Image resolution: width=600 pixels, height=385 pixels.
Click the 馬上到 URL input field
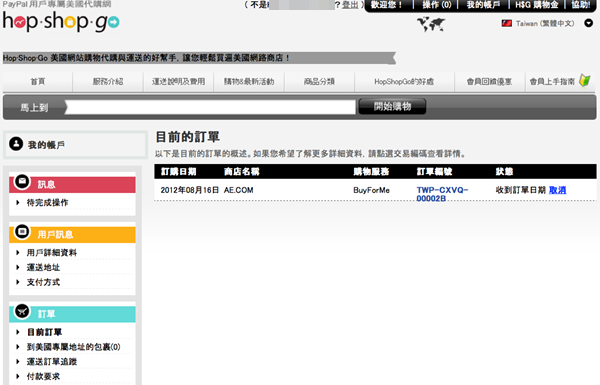tap(210, 107)
